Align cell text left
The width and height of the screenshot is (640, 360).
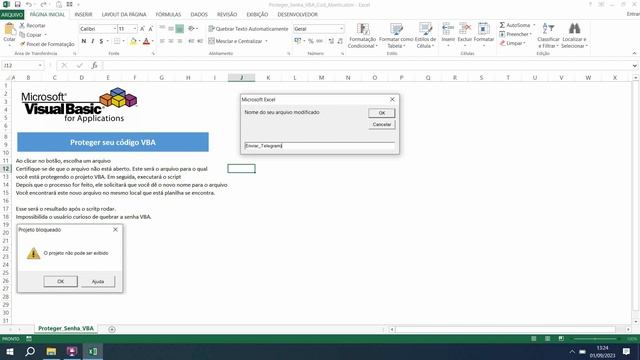162,41
